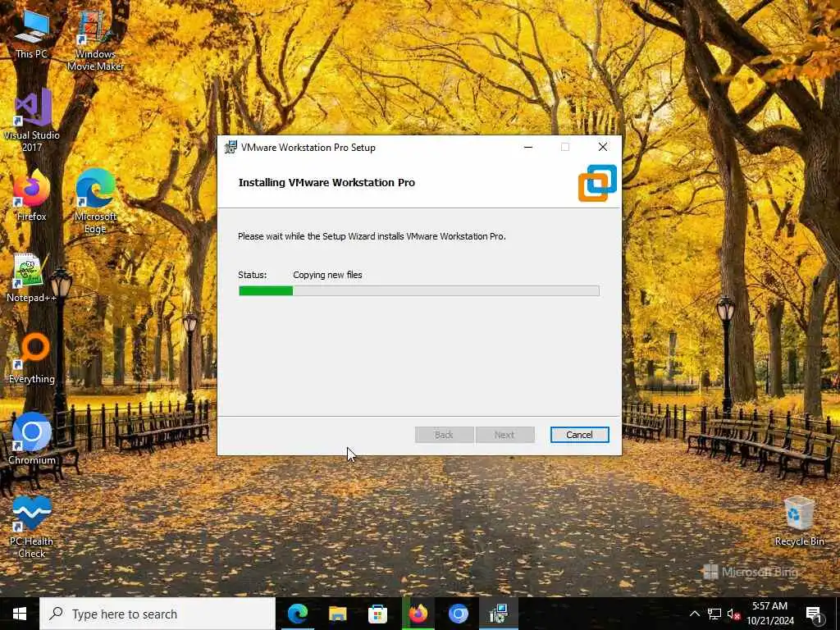Click the VMware logo in installer header
The image size is (840, 630).
597,183
